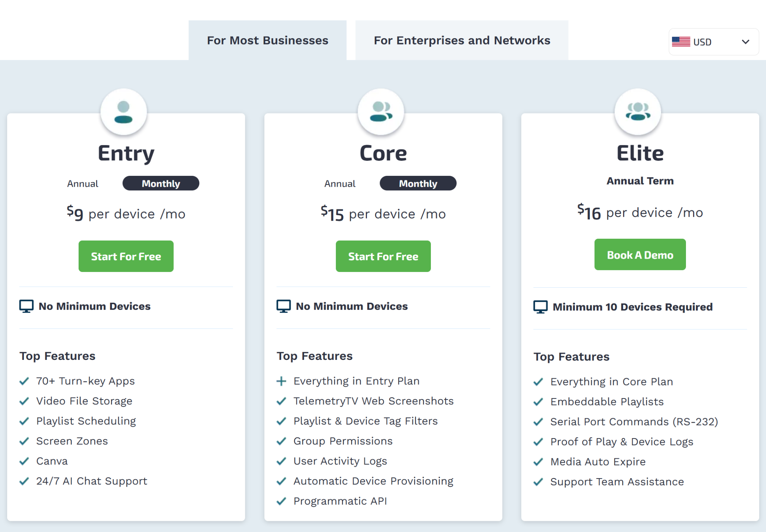
Task: Click the Playlist & Device Tag Filters feature
Action: [366, 421]
